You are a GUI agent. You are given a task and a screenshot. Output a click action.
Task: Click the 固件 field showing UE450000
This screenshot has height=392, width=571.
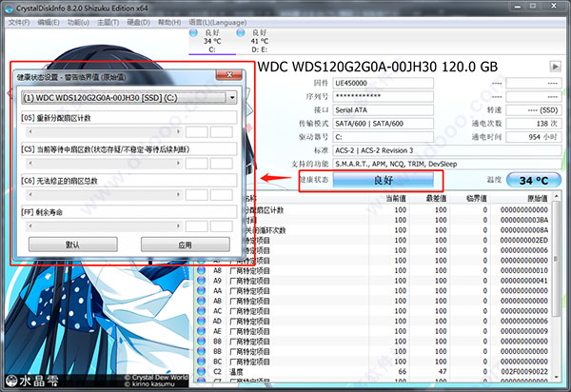coord(384,83)
